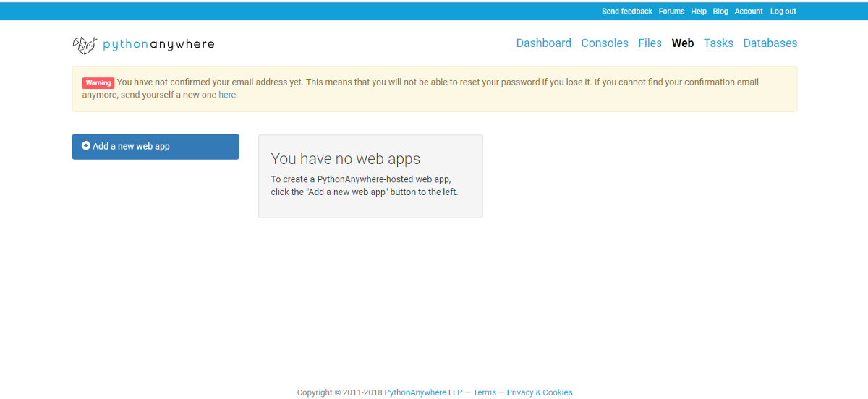Click the Add a new web app button
Viewport: 868px width, 399px height.
tap(156, 146)
